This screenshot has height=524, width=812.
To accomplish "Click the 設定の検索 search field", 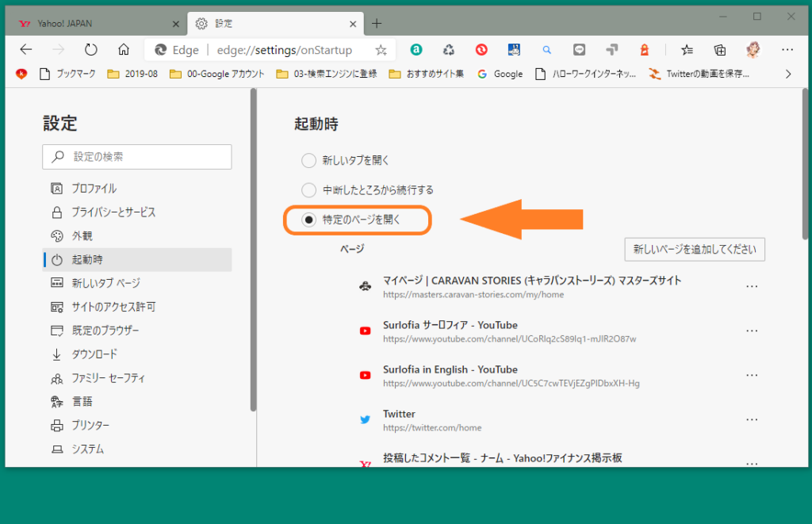I will 136,157.
